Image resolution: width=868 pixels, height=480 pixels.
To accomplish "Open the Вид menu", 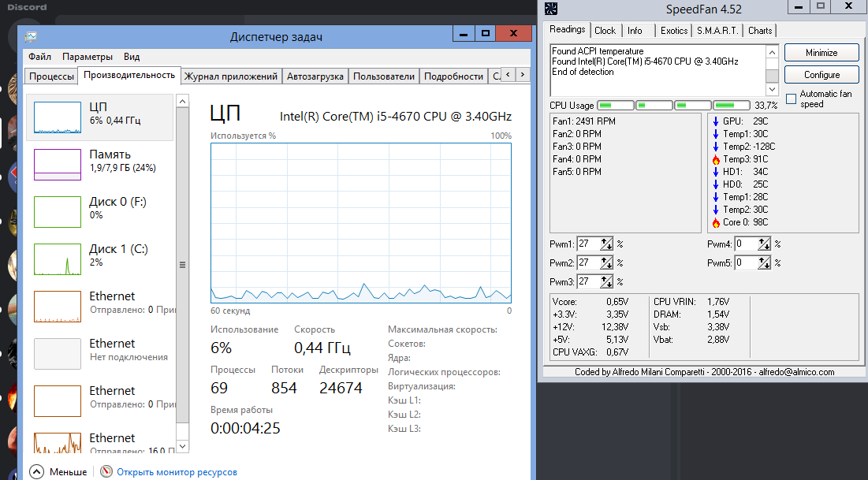I will click(x=132, y=57).
